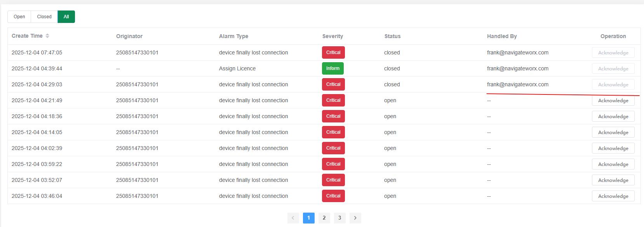The image size is (644, 227).
Task: Switch to the Open alarms filter
Action: point(19,17)
